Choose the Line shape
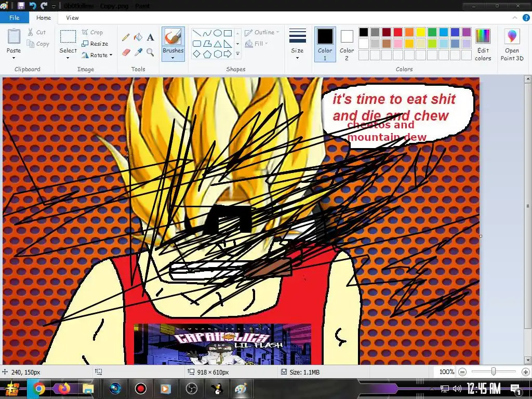This screenshot has height=399, width=532. coord(196,33)
